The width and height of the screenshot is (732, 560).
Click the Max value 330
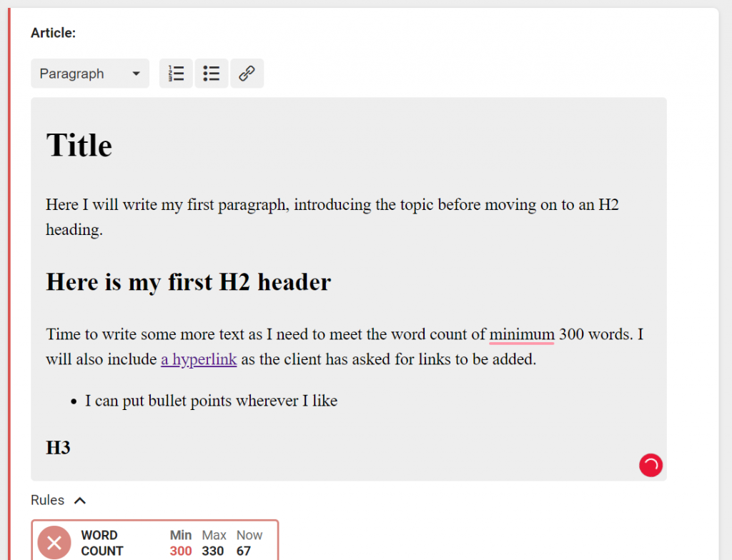(212, 551)
